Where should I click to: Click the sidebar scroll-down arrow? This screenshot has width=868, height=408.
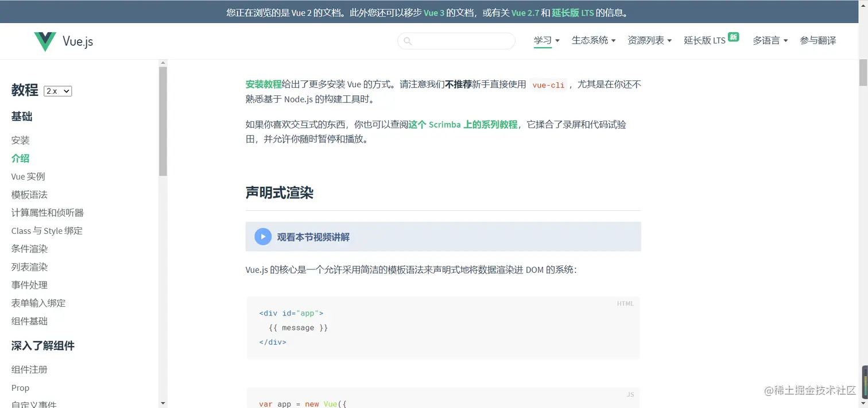pyautogui.click(x=163, y=403)
